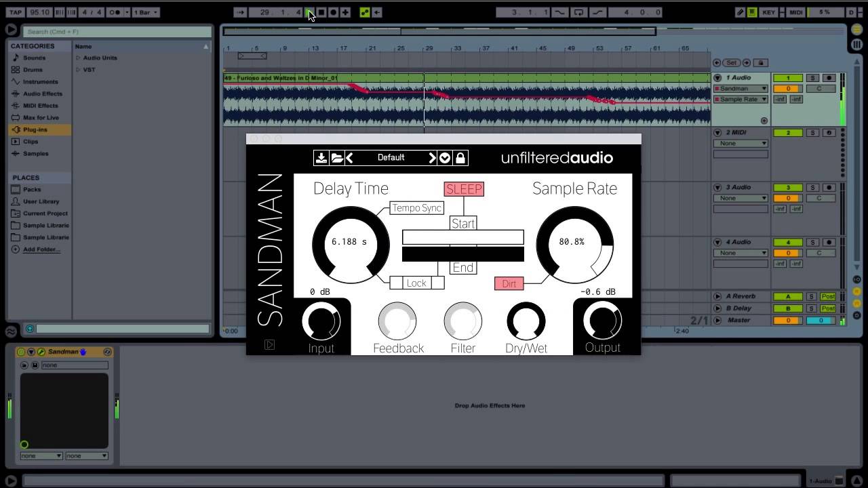Click the Sample Rate knob
868x488 pixels.
(575, 244)
